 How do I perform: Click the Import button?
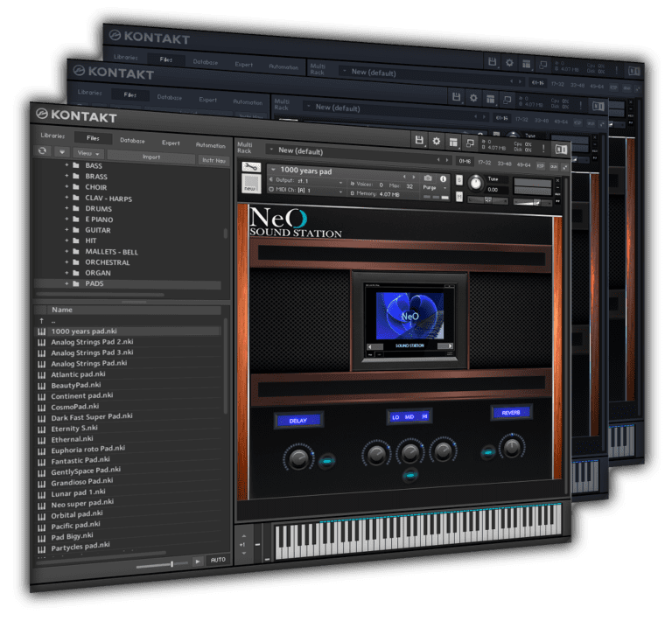[x=151, y=157]
